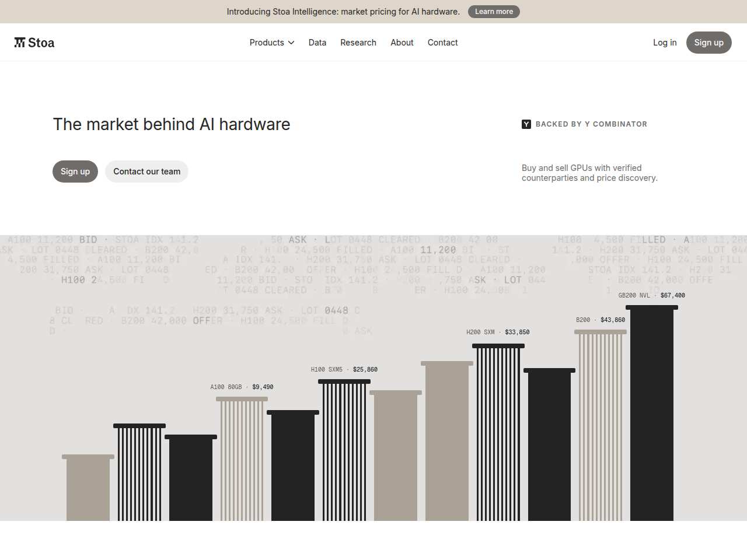
Task: Expand the Products dropdown chevron
Action: (291, 43)
